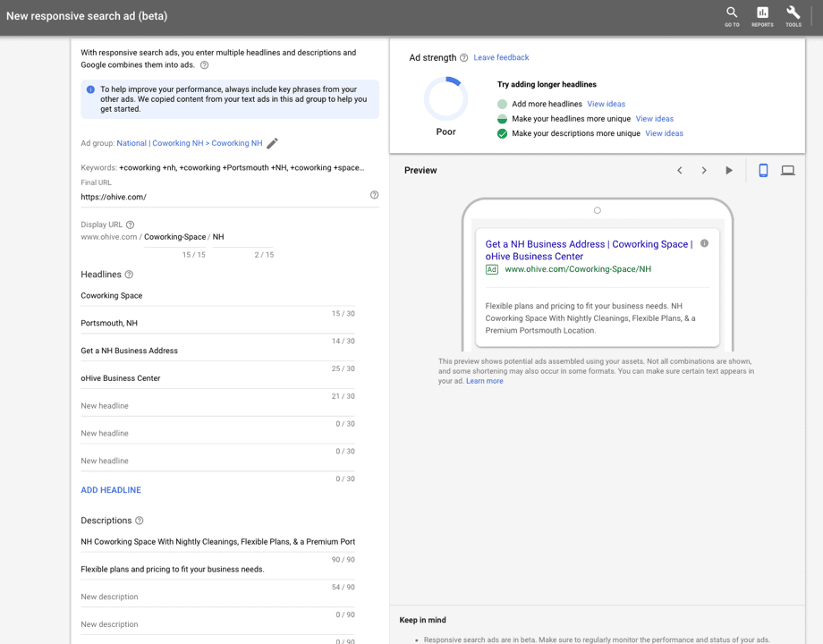Open the Reports icon
823x644 pixels.
point(762,16)
